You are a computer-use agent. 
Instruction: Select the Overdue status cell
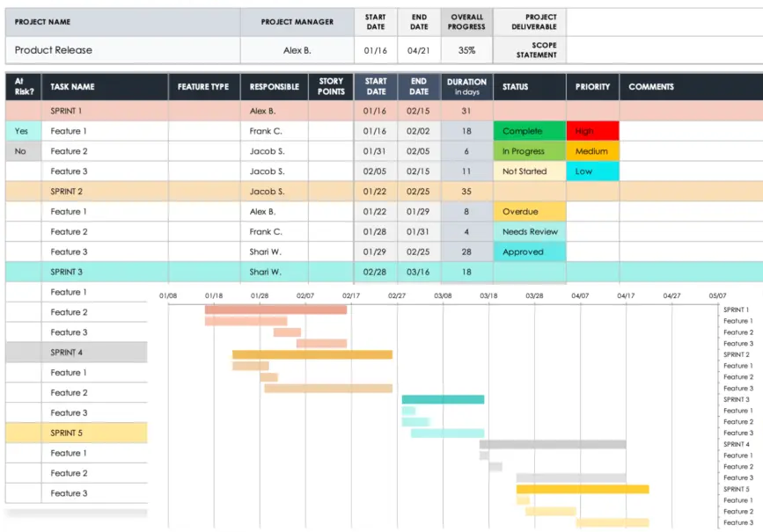click(529, 212)
